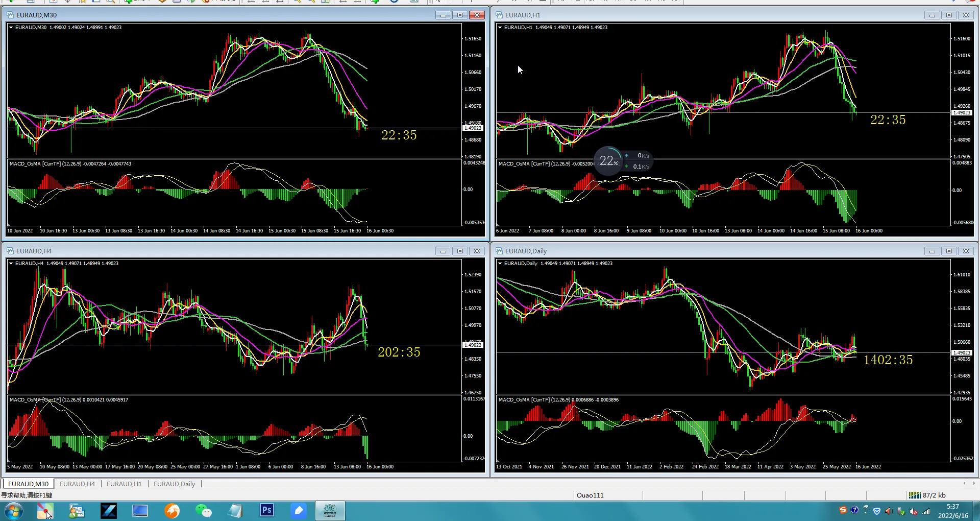Expand the EURAUD,M30 chart header triangle
The image size is (980, 521).
click(11, 28)
